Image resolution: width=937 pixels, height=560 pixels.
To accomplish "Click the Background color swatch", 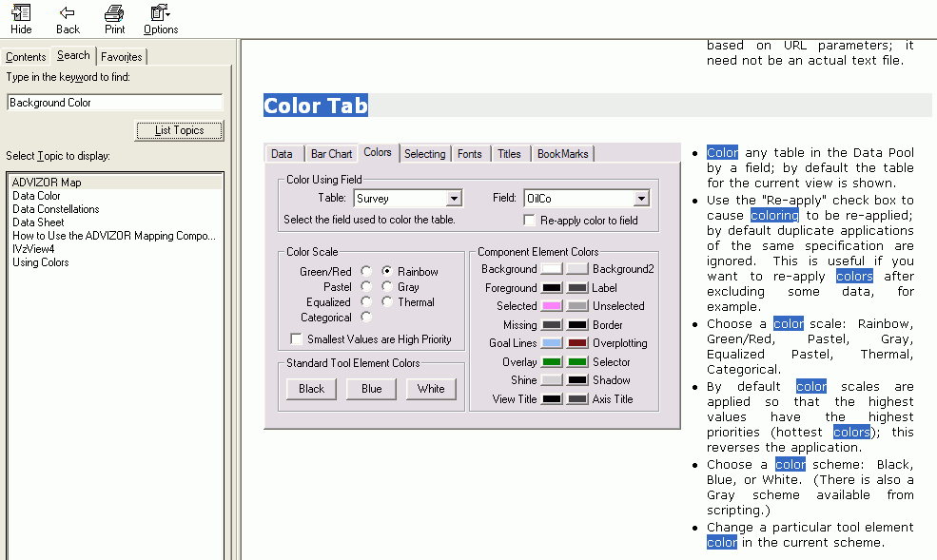I will (552, 269).
